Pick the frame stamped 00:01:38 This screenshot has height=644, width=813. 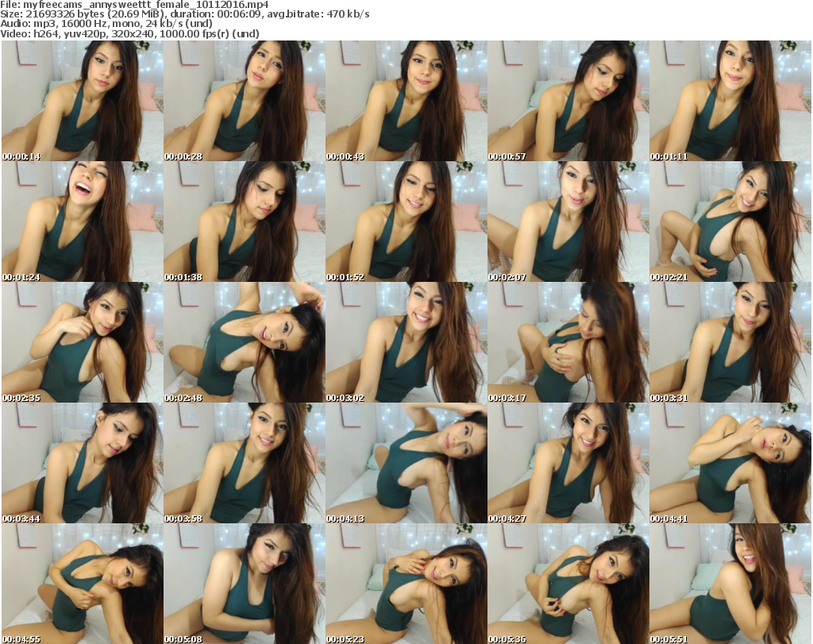coord(245,222)
